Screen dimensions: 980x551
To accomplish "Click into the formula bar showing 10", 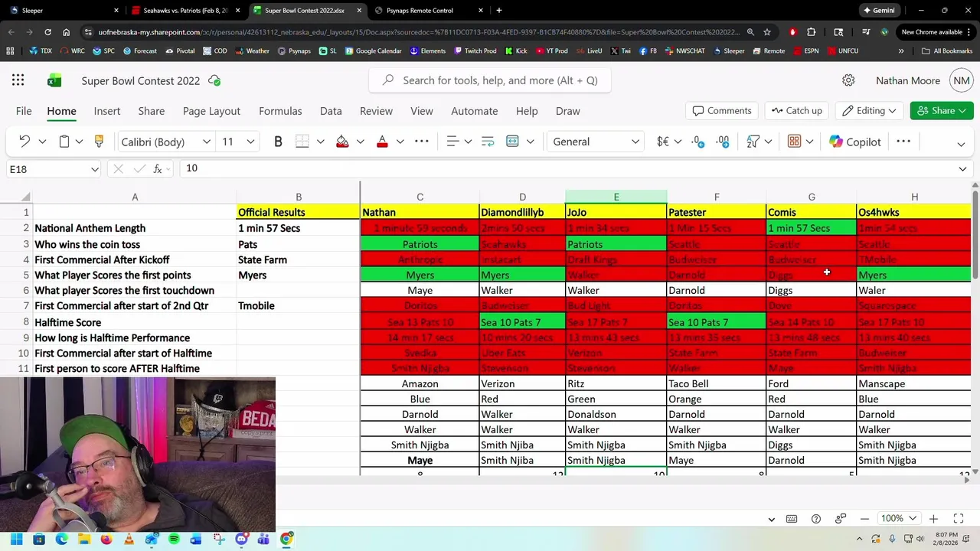I will [x=567, y=168].
